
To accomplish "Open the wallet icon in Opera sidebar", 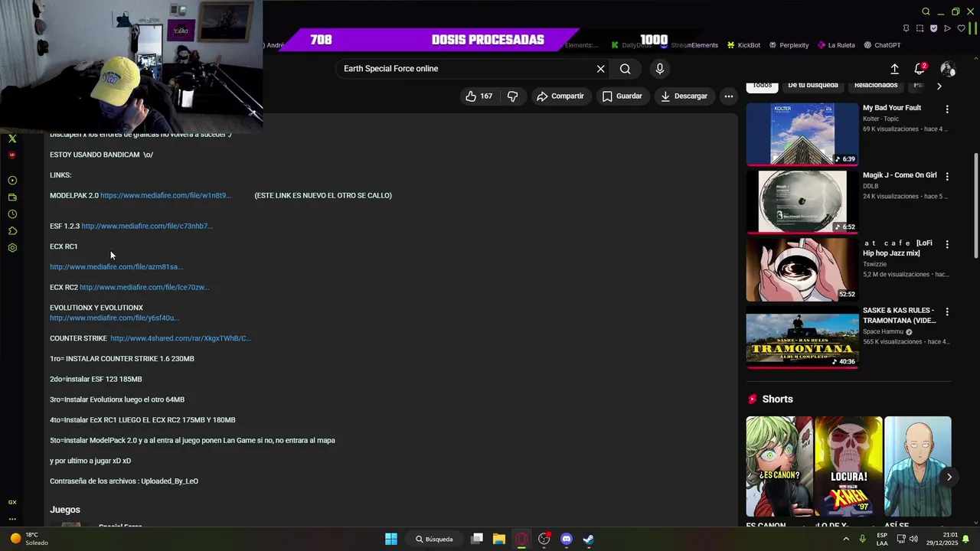I will [12, 197].
